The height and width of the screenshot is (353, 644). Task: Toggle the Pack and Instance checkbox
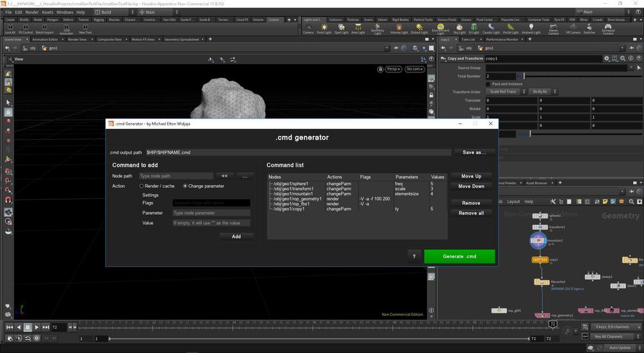coord(488,84)
